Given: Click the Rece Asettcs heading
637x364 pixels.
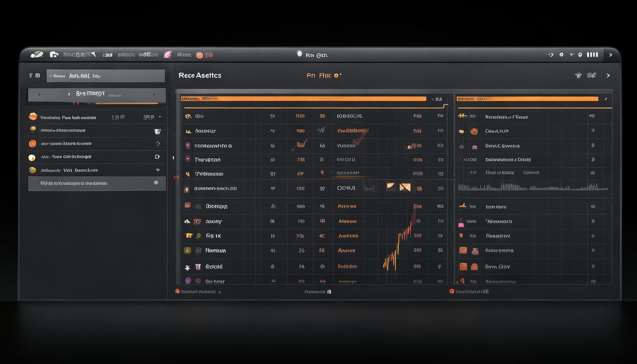Looking at the screenshot, I should [x=200, y=75].
